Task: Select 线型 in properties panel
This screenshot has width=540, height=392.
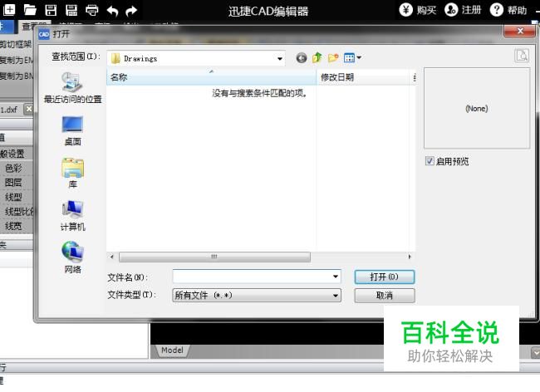Action: click(x=13, y=197)
